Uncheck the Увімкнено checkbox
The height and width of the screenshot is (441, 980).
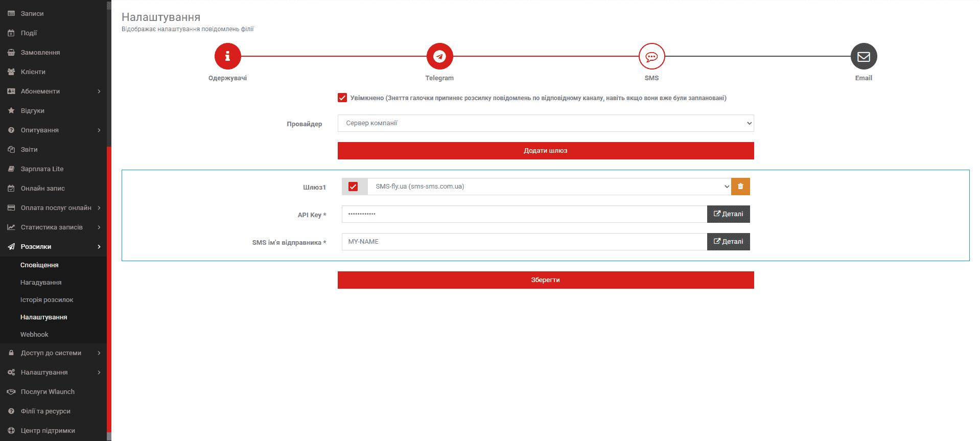[342, 98]
